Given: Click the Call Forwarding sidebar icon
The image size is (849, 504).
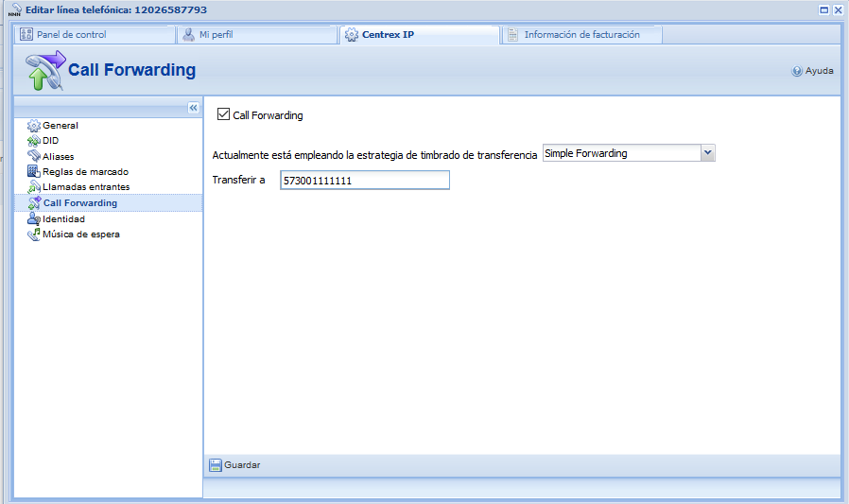Looking at the screenshot, I should tap(34, 203).
